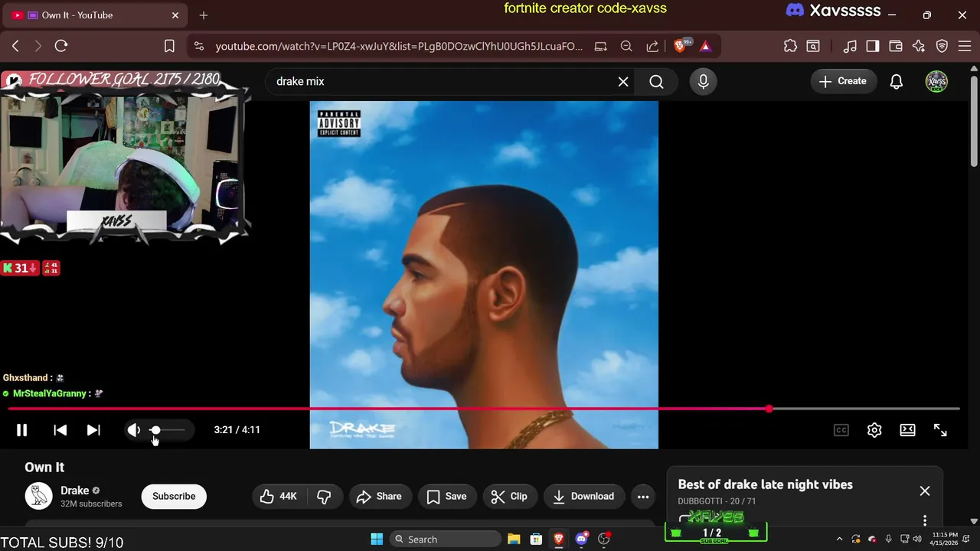Pause the video playback

coord(21,430)
